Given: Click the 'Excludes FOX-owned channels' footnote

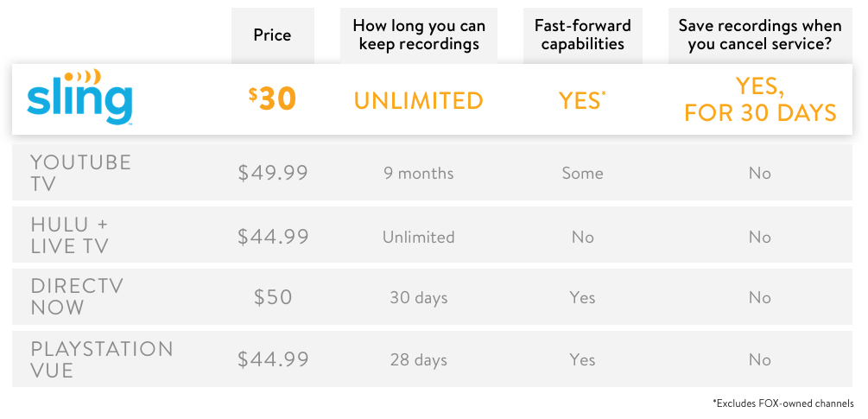Looking at the screenshot, I should click(783, 403).
